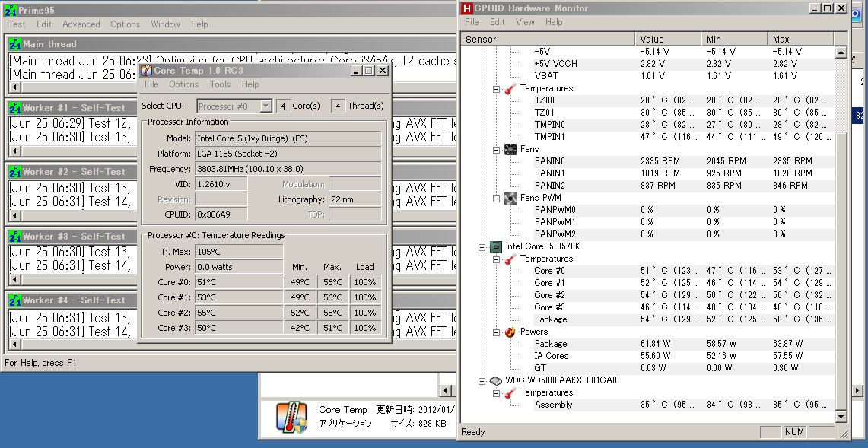Click the CPUID Hardware Monitor red H icon
The width and height of the screenshot is (868, 448).
pyautogui.click(x=466, y=8)
